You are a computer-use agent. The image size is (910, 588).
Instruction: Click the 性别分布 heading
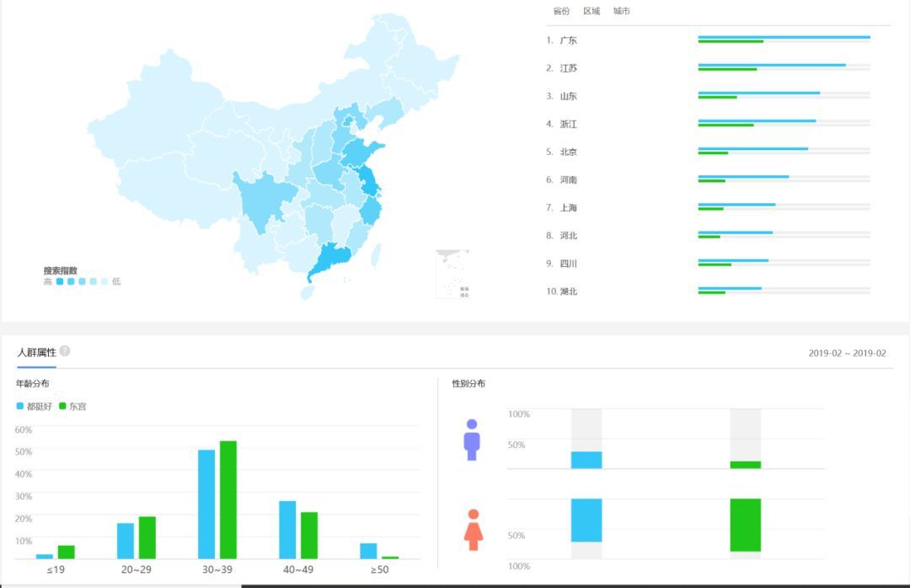coord(468,383)
